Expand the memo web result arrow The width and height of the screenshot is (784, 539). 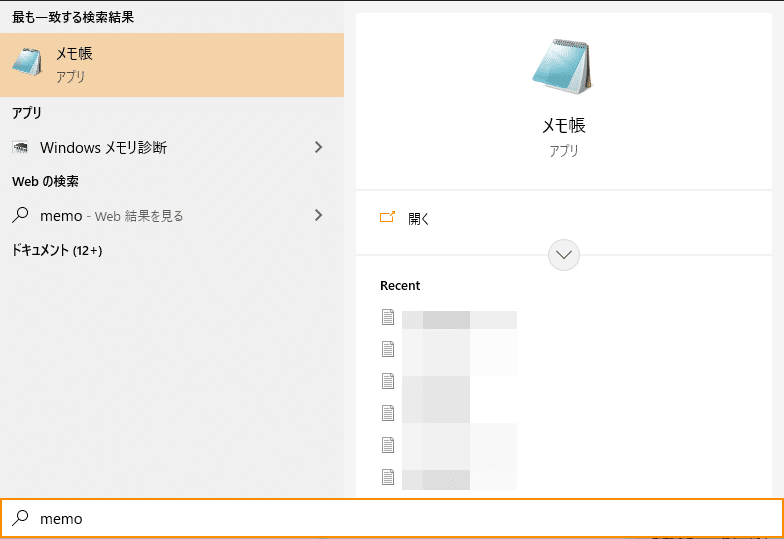(318, 215)
